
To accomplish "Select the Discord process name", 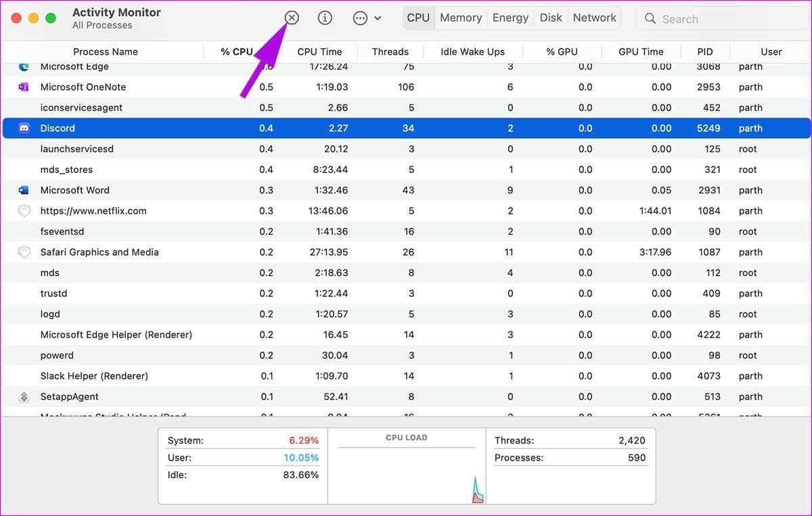I will 58,128.
